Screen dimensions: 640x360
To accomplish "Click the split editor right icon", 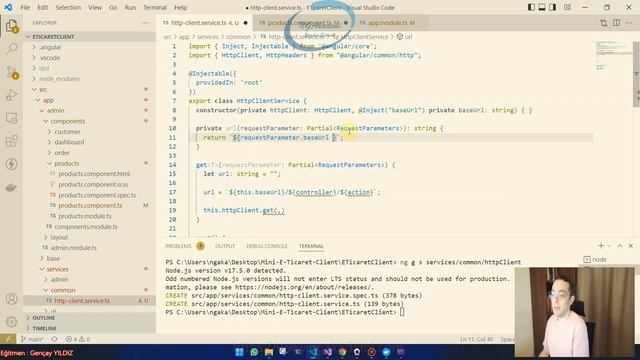I will pyautogui.click(x=616, y=23).
